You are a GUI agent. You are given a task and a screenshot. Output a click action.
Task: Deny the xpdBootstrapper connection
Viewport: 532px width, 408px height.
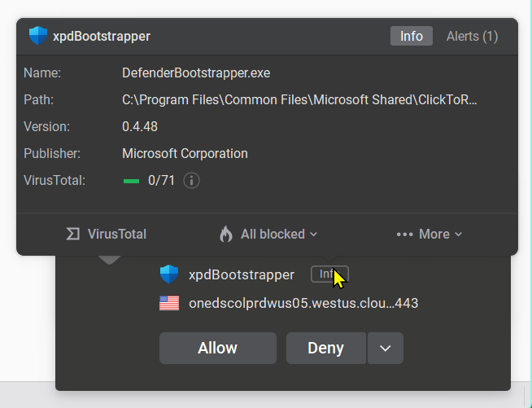pyautogui.click(x=325, y=348)
